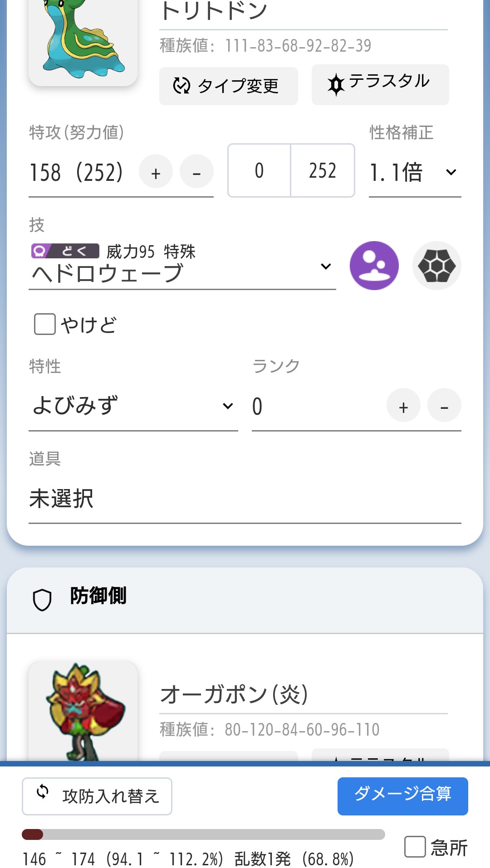
Task: Set EV to 252 quick button
Action: coord(323,170)
